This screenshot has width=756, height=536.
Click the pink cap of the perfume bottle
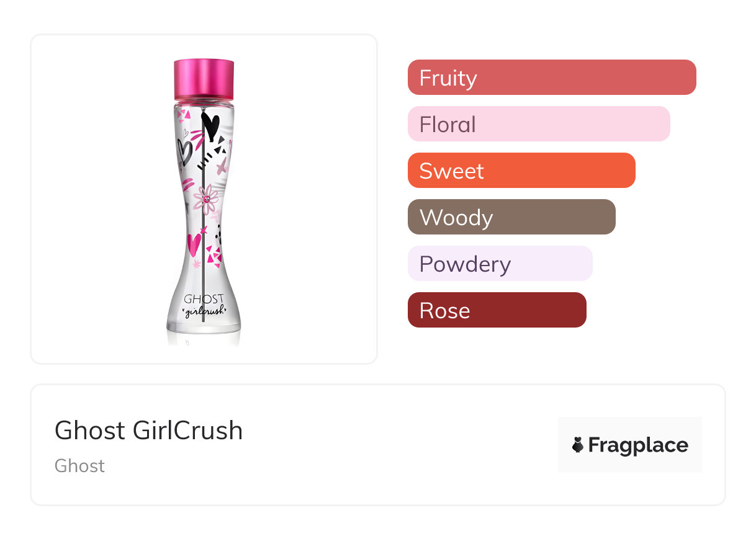[204, 79]
